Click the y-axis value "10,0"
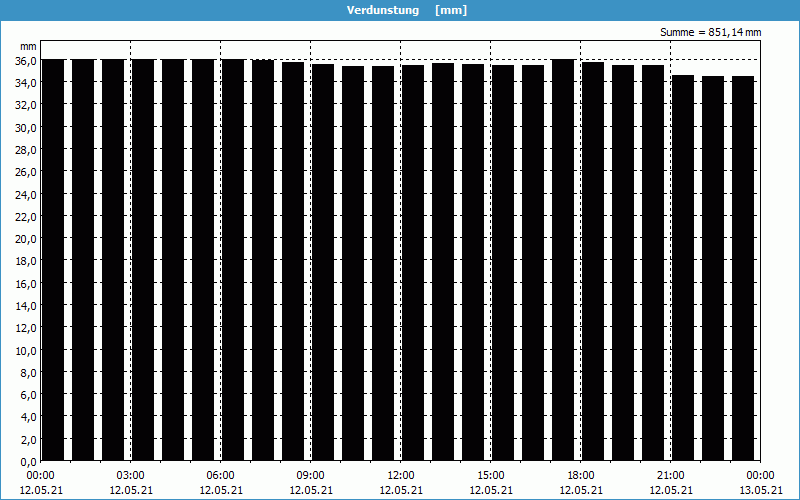The height and width of the screenshot is (500, 800). 26,351
